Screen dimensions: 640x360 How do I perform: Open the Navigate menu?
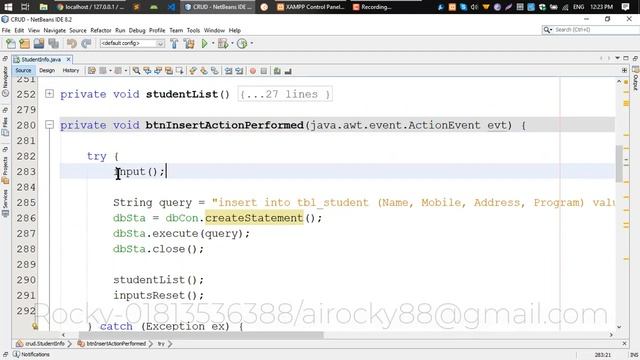55,30
